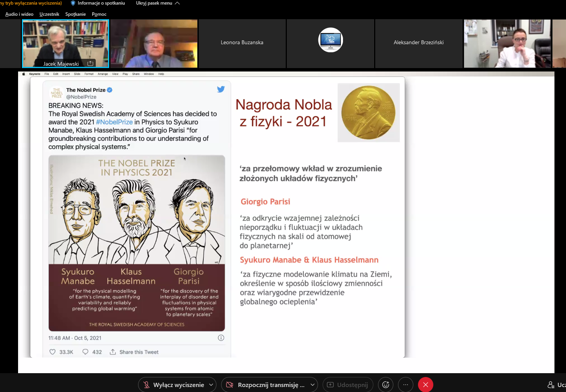The image size is (566, 392).
Task: Open the participants panel icon
Action: [x=551, y=385]
